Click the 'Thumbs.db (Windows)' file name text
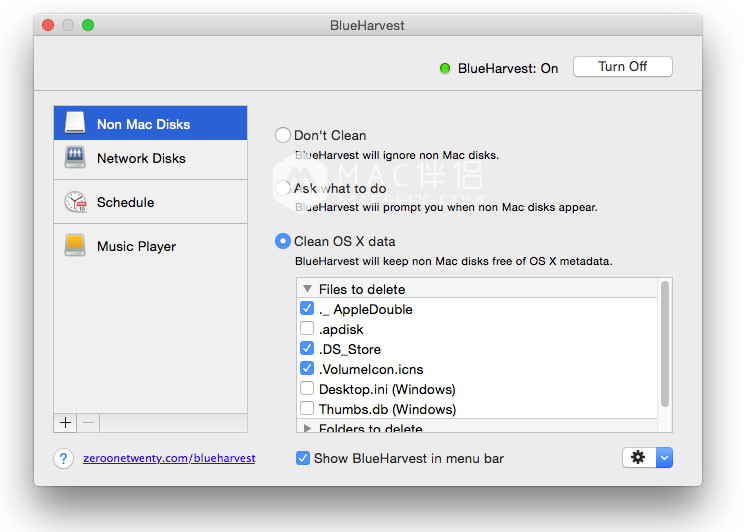Viewport: 744px width, 532px height. (x=387, y=409)
